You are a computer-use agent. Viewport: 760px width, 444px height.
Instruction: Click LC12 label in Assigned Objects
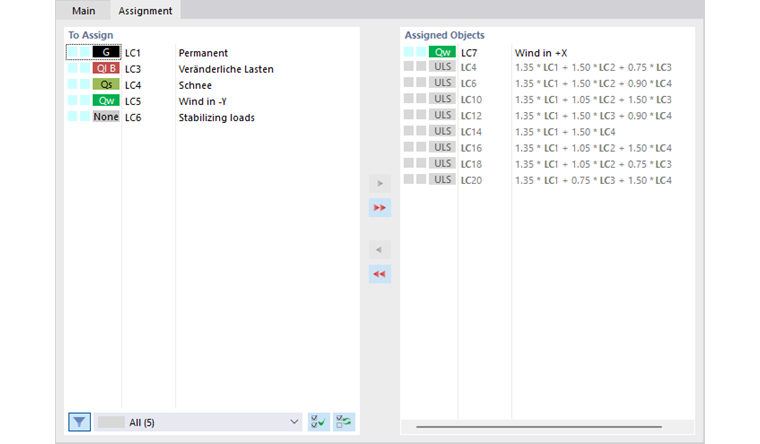click(x=471, y=116)
